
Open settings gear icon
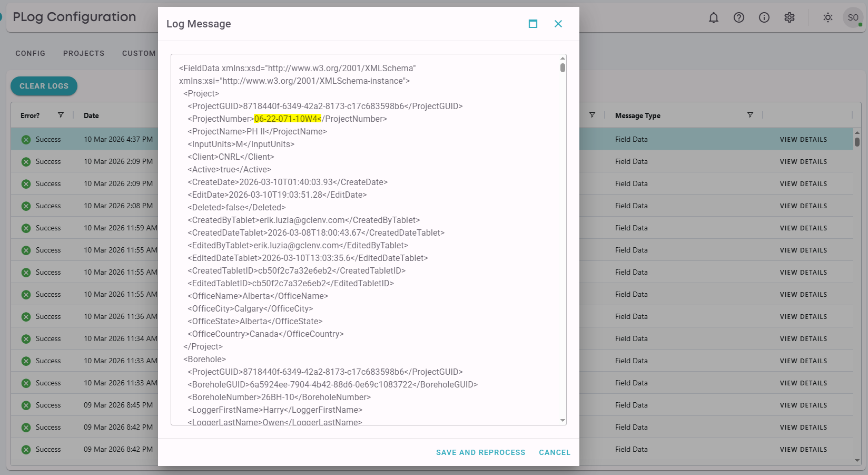(x=790, y=18)
